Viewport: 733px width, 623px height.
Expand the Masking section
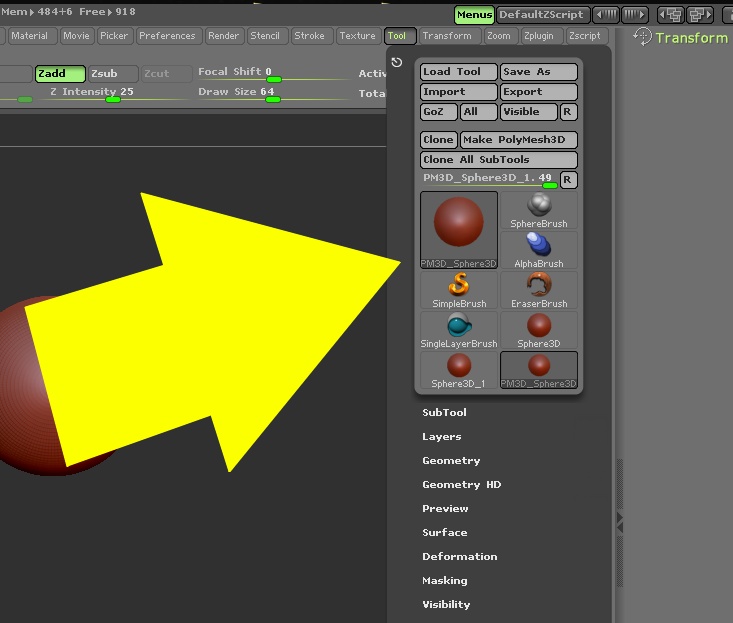(x=445, y=580)
